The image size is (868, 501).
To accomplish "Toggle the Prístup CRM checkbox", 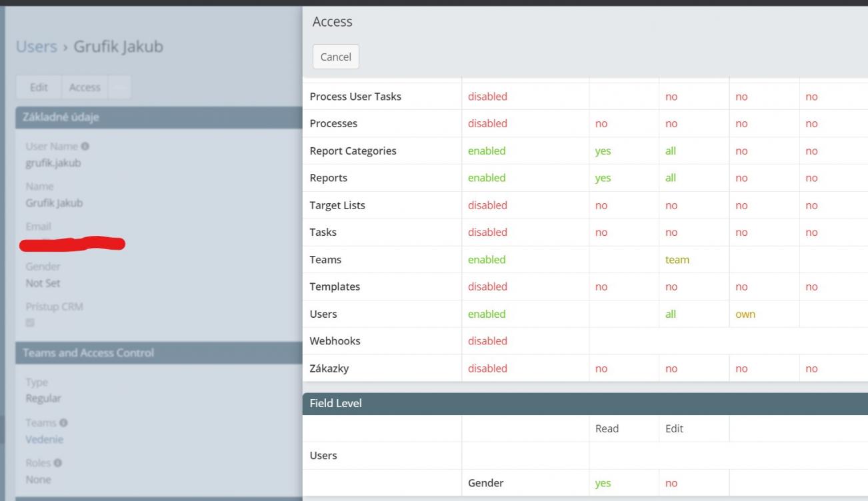I will 30,322.
